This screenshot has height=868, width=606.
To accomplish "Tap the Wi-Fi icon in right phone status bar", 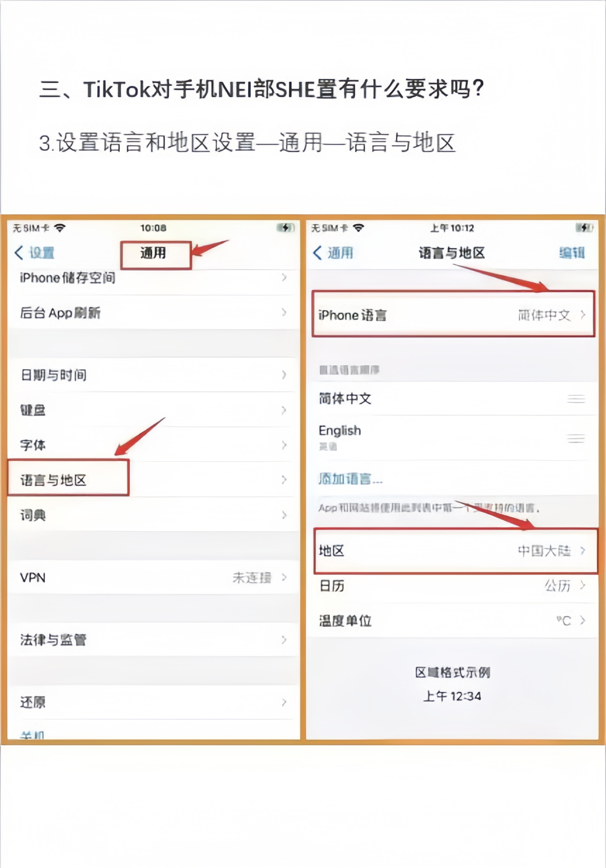I will (358, 228).
